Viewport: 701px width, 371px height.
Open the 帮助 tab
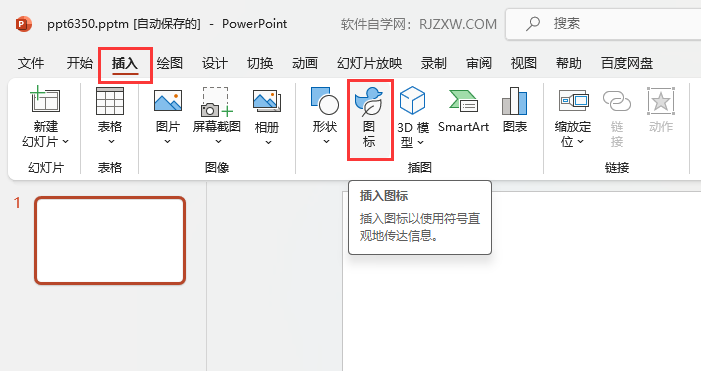pos(569,63)
